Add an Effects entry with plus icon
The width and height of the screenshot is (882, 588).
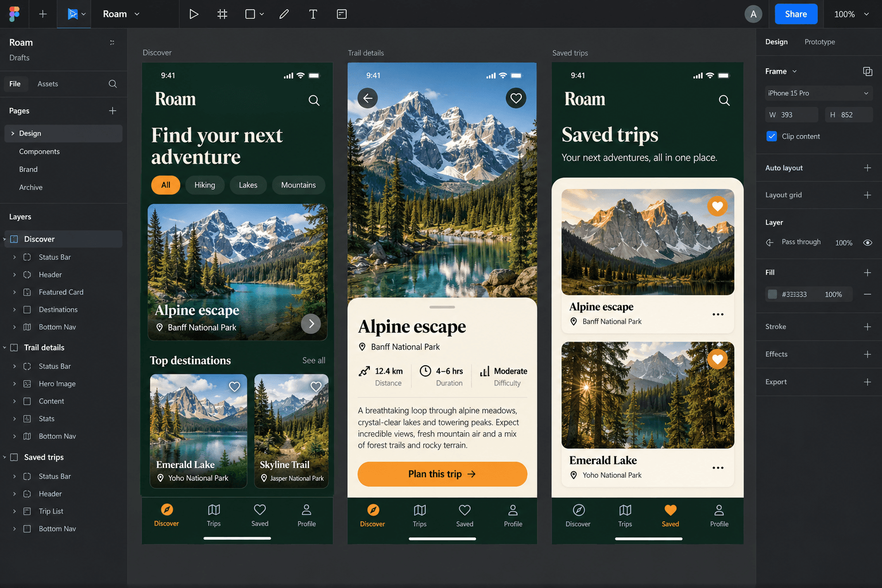pos(868,354)
